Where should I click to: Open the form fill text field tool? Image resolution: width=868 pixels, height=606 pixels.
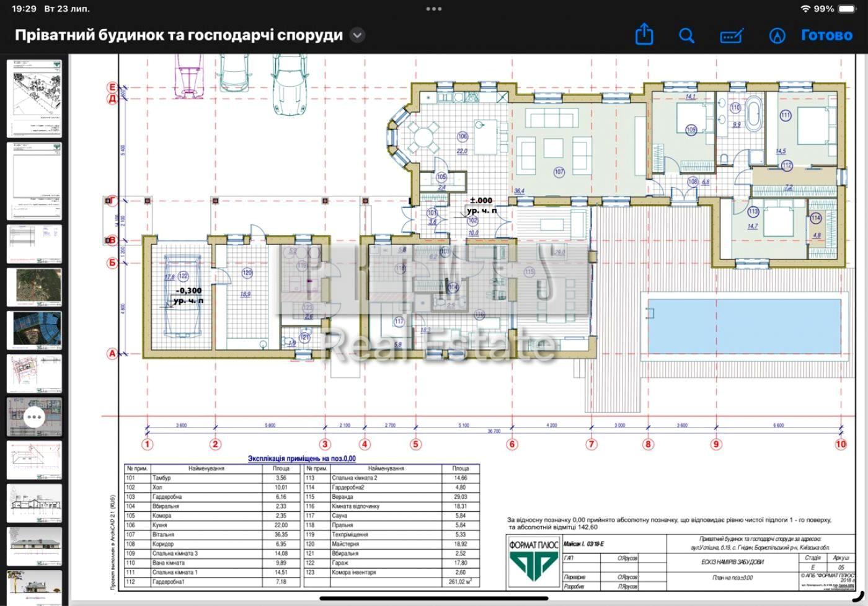coord(732,36)
